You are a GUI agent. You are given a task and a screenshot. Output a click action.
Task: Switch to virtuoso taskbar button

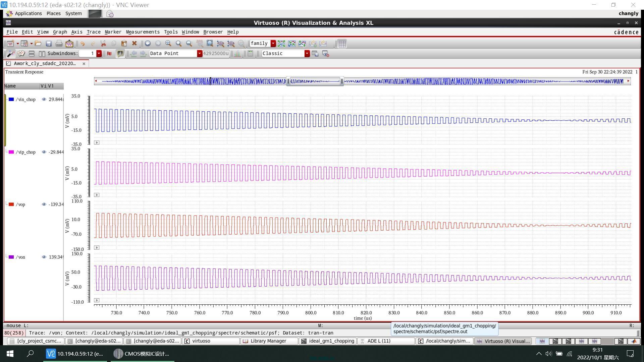[211, 341]
